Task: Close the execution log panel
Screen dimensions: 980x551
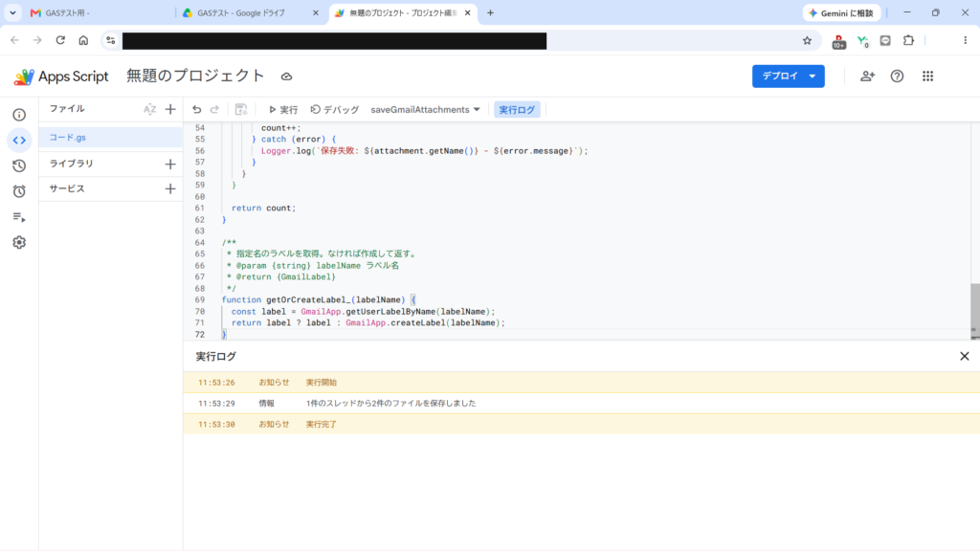Action: point(965,356)
